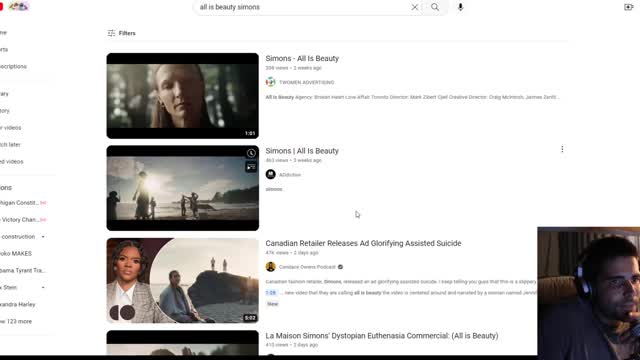Play the La Maison Simons video thumbnail
The image size is (640, 360).
182,343
